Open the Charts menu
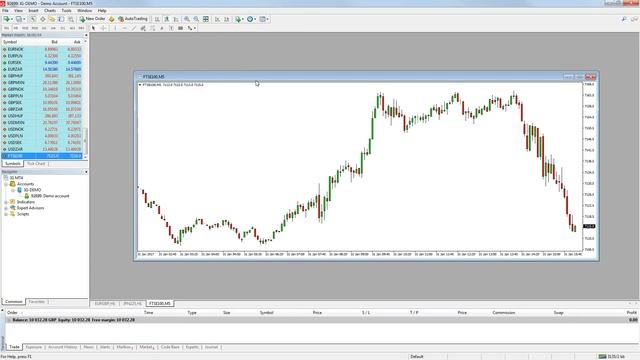Screen dimensions: 640x360 (50, 11)
